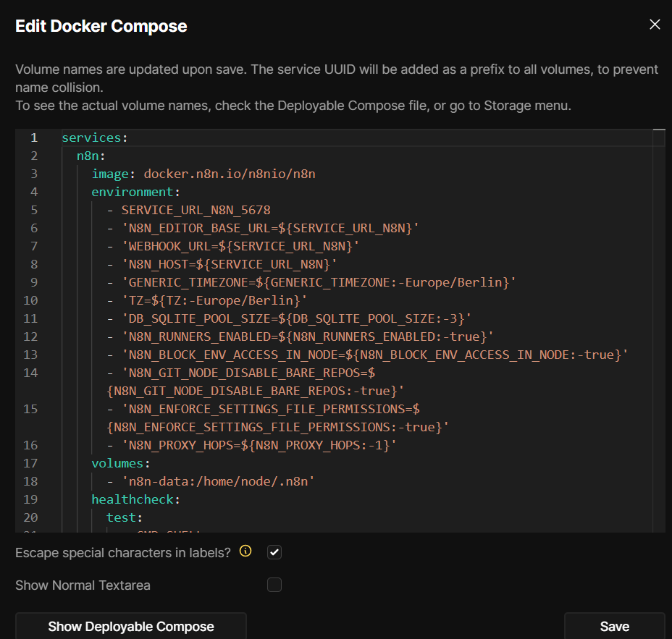Click the volumes: key in the editor

coord(120,463)
